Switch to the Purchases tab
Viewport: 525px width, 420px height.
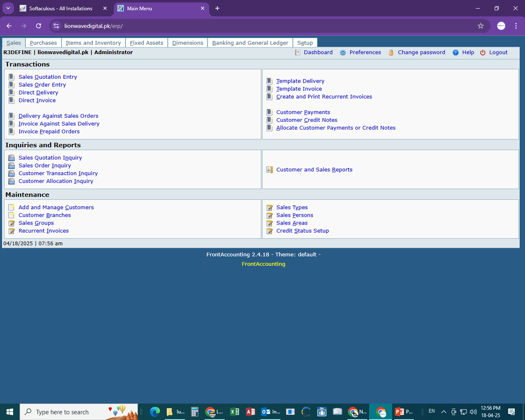tap(43, 43)
